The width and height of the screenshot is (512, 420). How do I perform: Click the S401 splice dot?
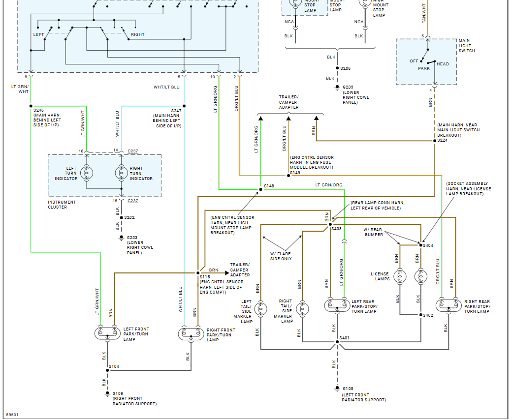(337, 342)
